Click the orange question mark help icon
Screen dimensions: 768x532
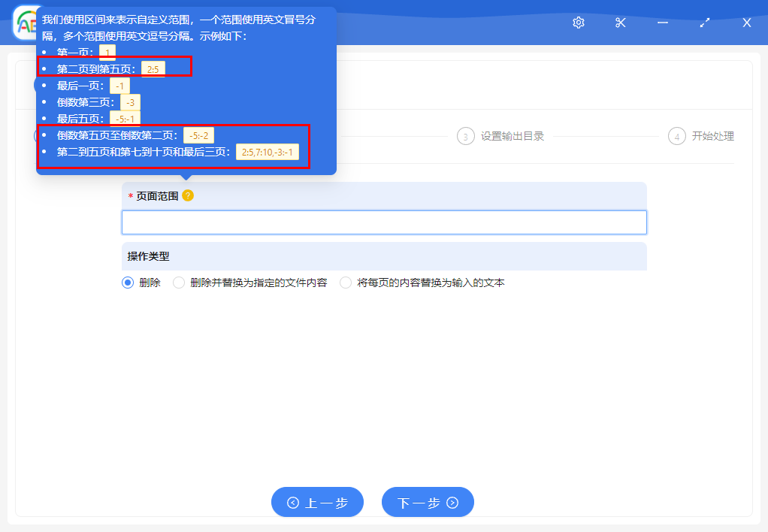[186, 195]
